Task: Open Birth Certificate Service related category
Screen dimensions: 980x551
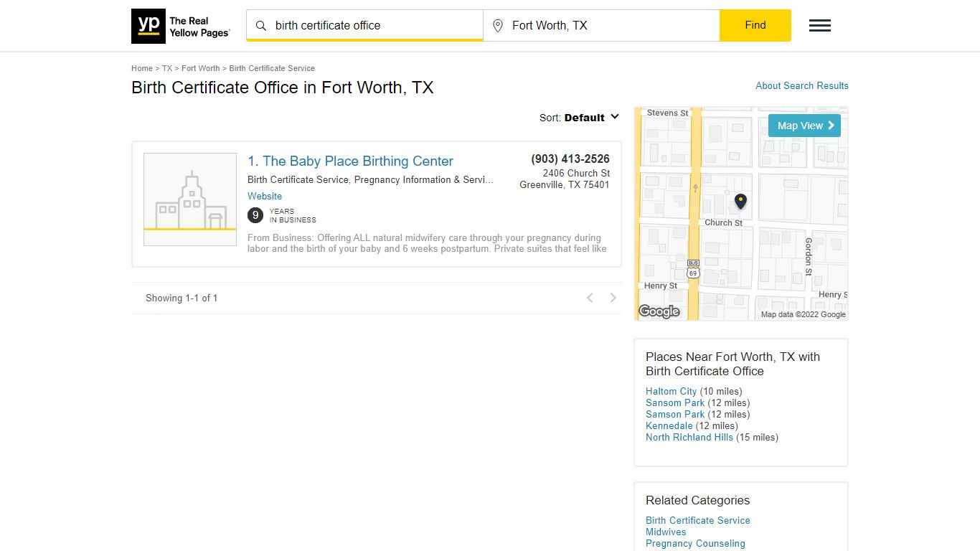Action: pyautogui.click(x=698, y=520)
